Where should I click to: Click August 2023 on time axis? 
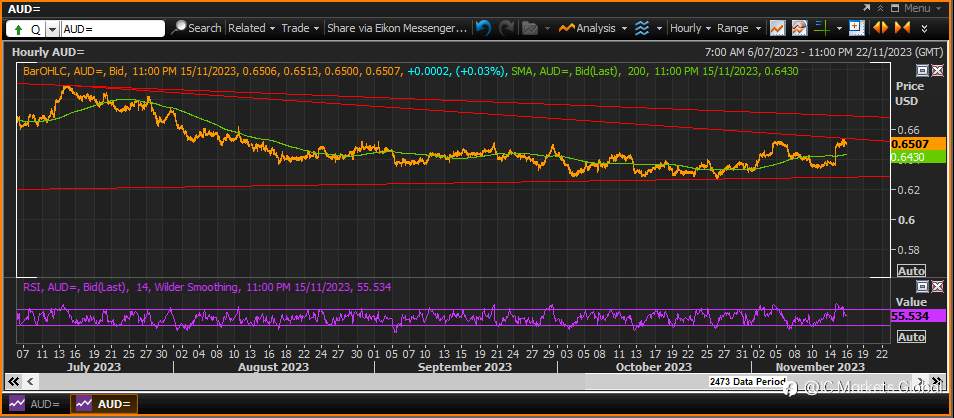[x=273, y=367]
